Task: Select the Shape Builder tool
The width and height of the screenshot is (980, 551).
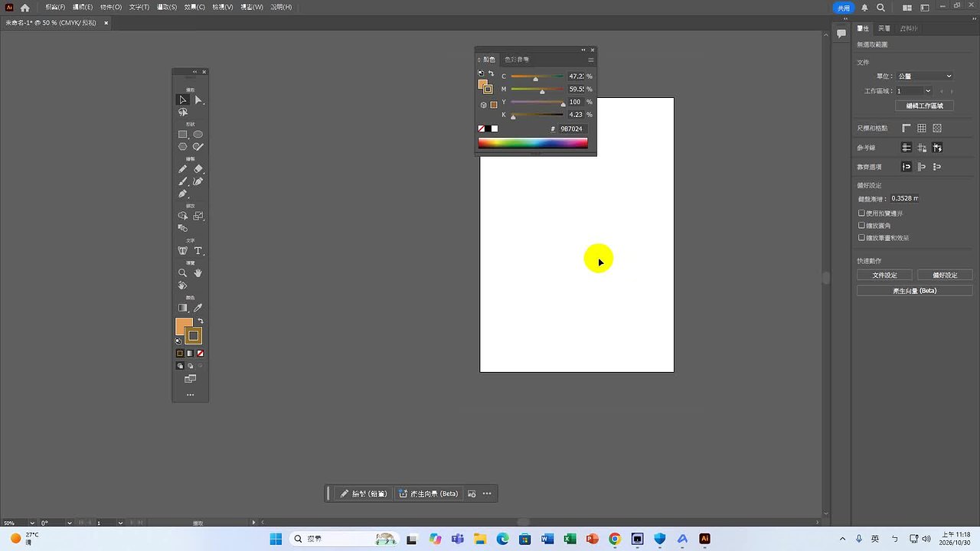Action: pos(182,216)
